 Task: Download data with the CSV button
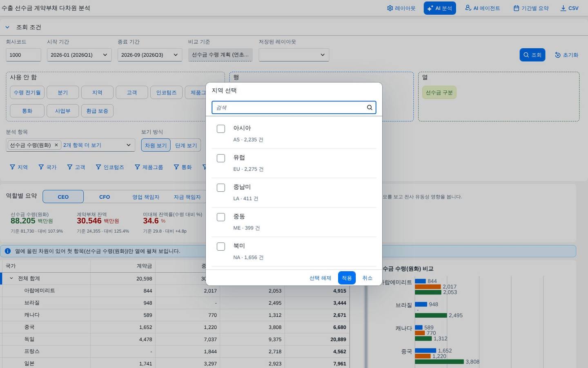[x=569, y=8]
